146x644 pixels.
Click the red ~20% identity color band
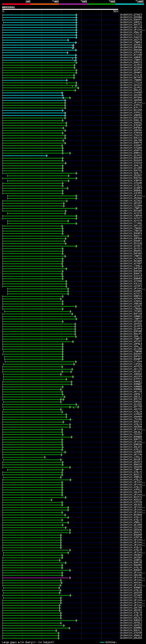pyautogui.click(x=16, y=4)
